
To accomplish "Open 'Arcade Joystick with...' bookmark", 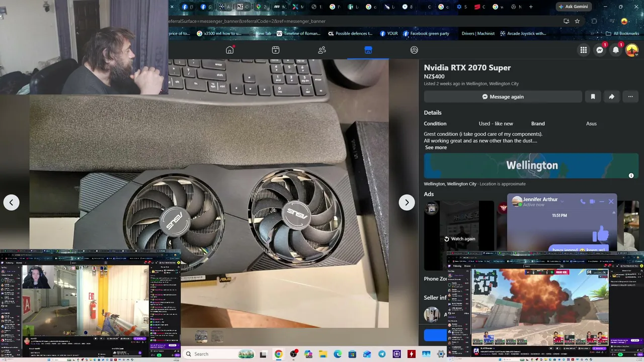I will click(523, 34).
